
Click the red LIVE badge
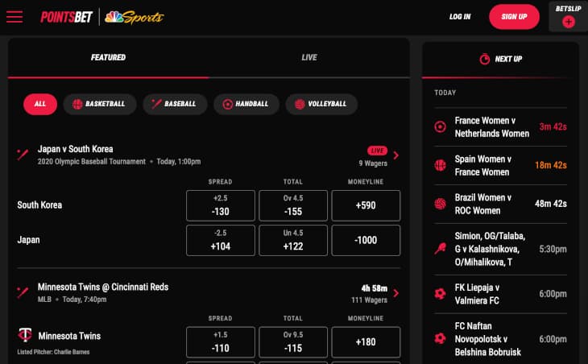click(377, 151)
